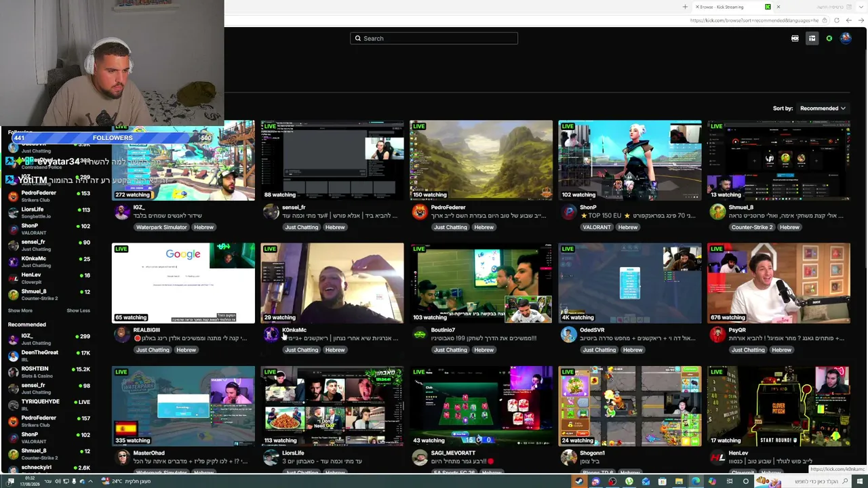Open LiorsLife stream thumbnail with 113 watching
Image resolution: width=868 pixels, height=488 pixels.
pyautogui.click(x=332, y=406)
